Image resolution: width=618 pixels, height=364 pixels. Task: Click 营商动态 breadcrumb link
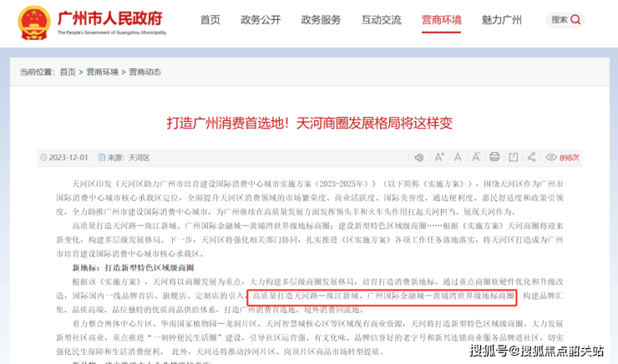[x=144, y=72]
